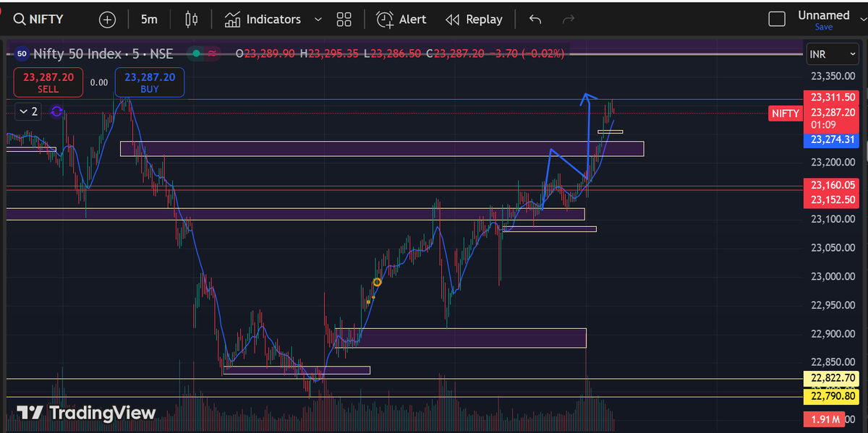Click the 50 symbol logo badge

click(x=22, y=53)
